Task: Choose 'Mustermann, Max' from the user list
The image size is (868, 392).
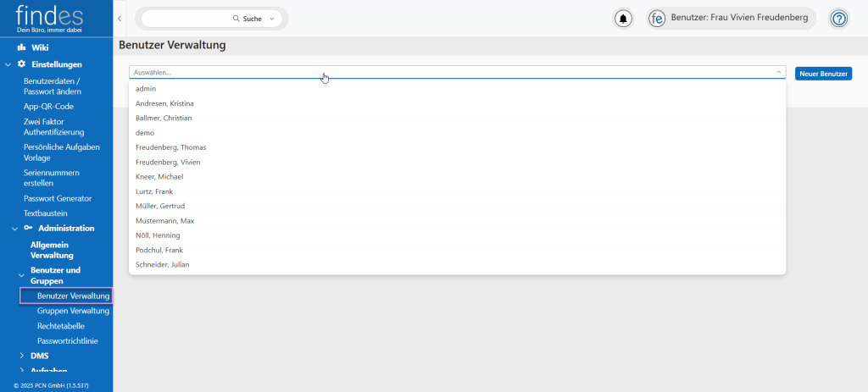Action: pos(164,220)
